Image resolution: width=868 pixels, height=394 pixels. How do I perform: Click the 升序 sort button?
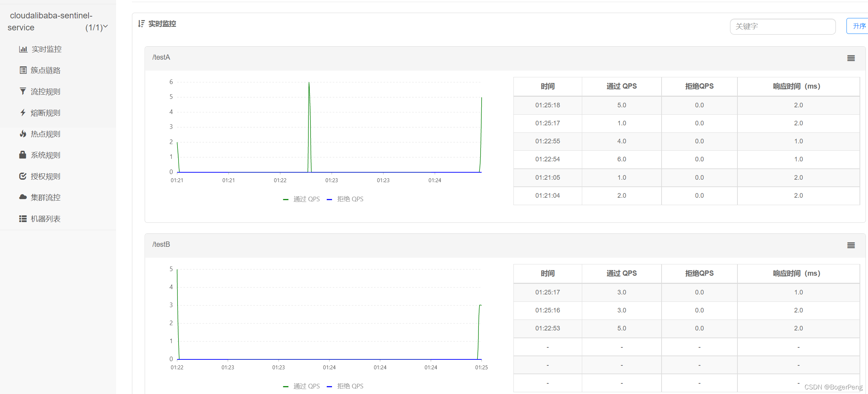pos(858,26)
